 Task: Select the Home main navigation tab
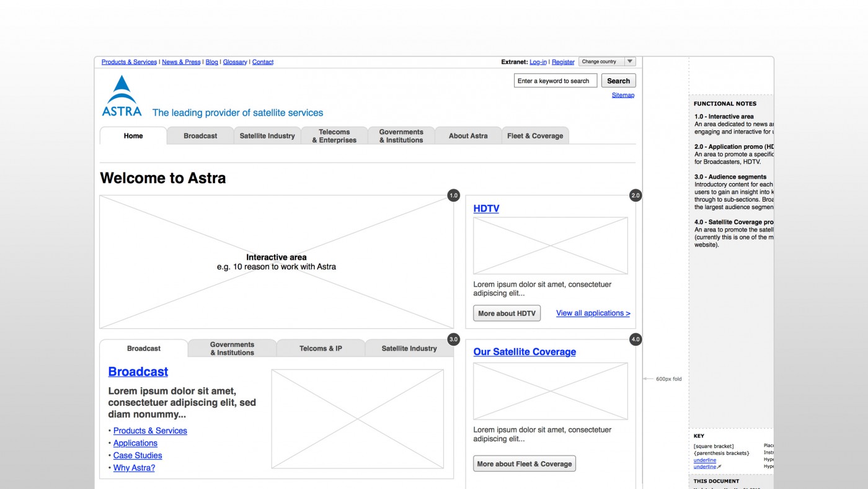click(x=133, y=136)
